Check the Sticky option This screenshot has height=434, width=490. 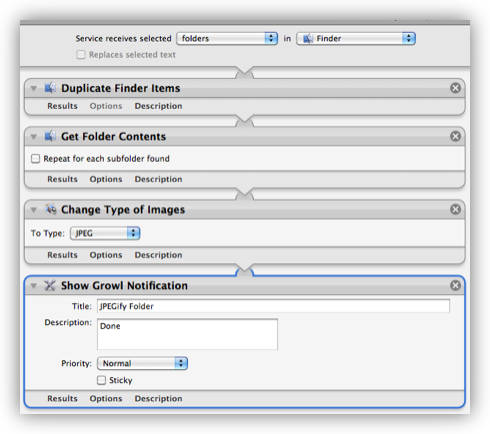pyautogui.click(x=101, y=380)
